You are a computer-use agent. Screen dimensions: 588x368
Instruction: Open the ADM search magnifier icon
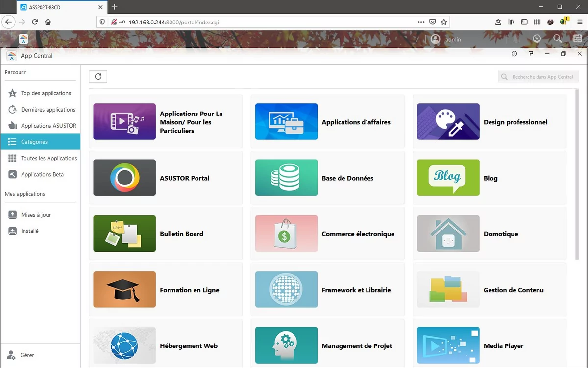[x=558, y=39]
